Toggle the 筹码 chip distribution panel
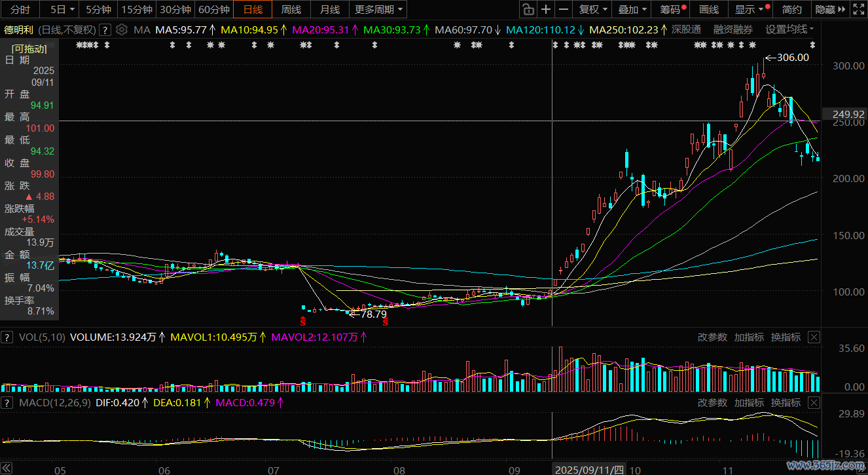The height and width of the screenshot is (475, 868). click(672, 9)
